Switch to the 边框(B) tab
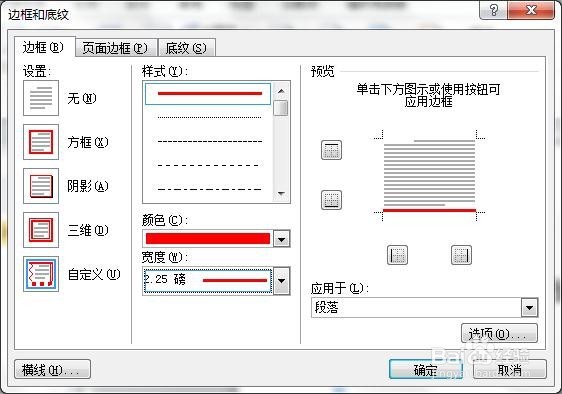 click(44, 47)
